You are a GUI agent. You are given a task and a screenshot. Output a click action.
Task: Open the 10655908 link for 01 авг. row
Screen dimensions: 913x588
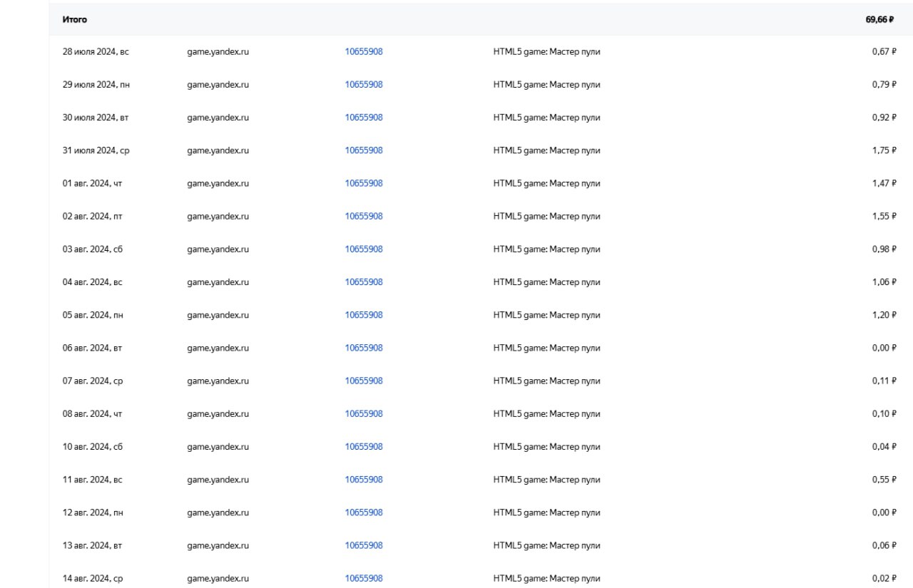364,183
